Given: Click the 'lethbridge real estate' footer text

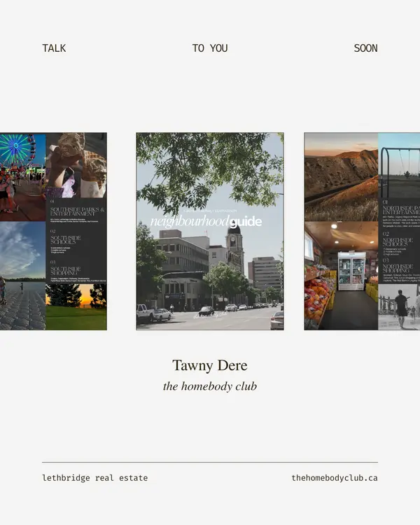Looking at the screenshot, I should pyautogui.click(x=94, y=478).
